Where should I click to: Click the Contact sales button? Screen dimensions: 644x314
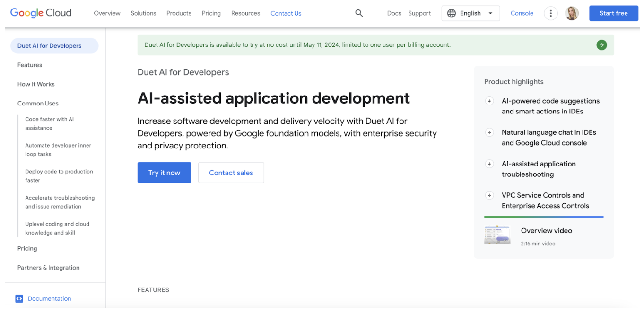click(231, 172)
